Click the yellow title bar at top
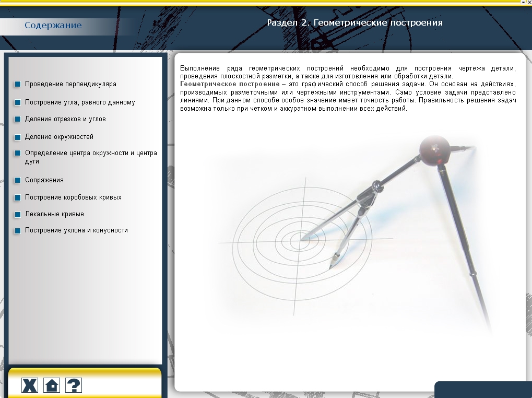The image size is (532, 398). (261, 3)
